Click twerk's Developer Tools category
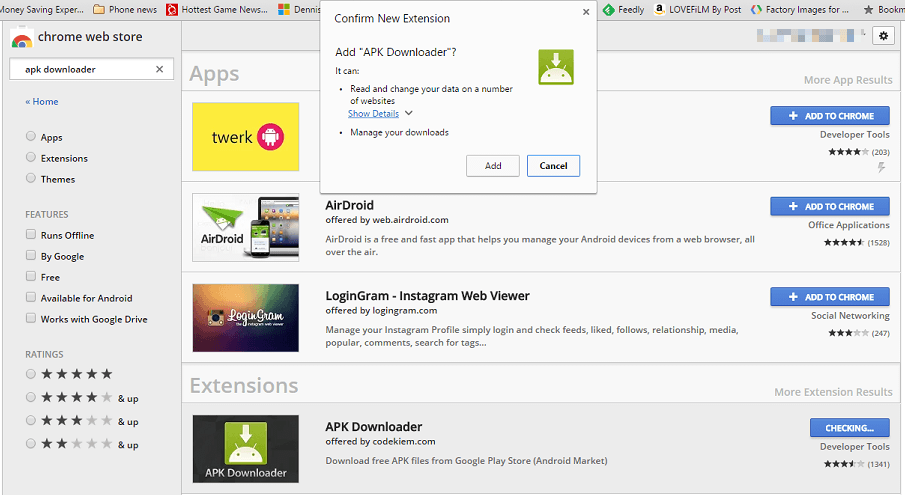Screen dimensions: 905x495 coord(855,134)
